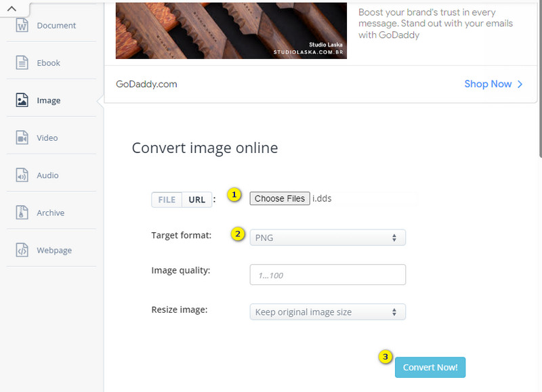Click the Studio Laska ad image
This screenshot has width=542, height=392.
(231, 29)
